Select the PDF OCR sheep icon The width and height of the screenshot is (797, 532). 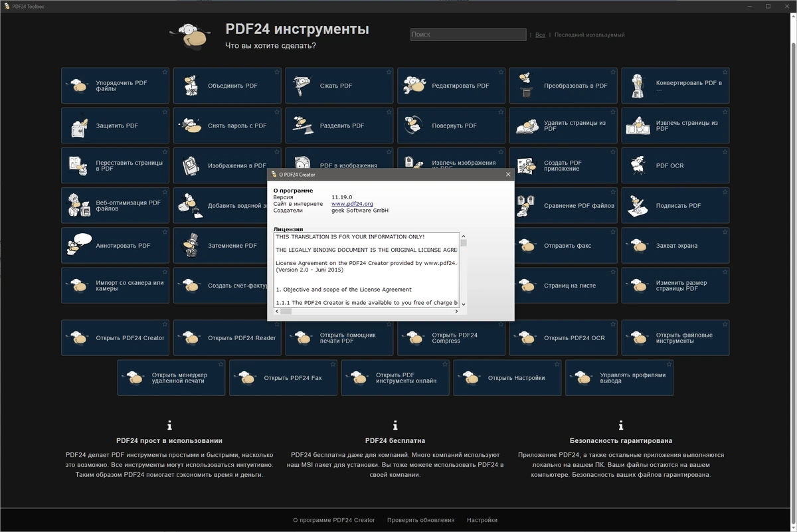pos(639,165)
